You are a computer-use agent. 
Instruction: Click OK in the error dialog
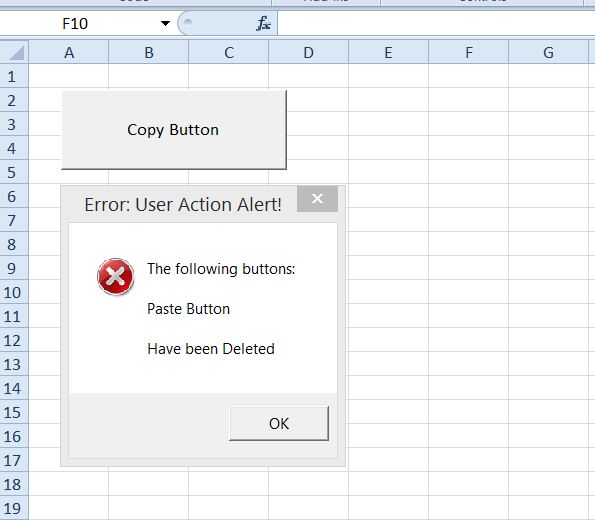pyautogui.click(x=279, y=424)
